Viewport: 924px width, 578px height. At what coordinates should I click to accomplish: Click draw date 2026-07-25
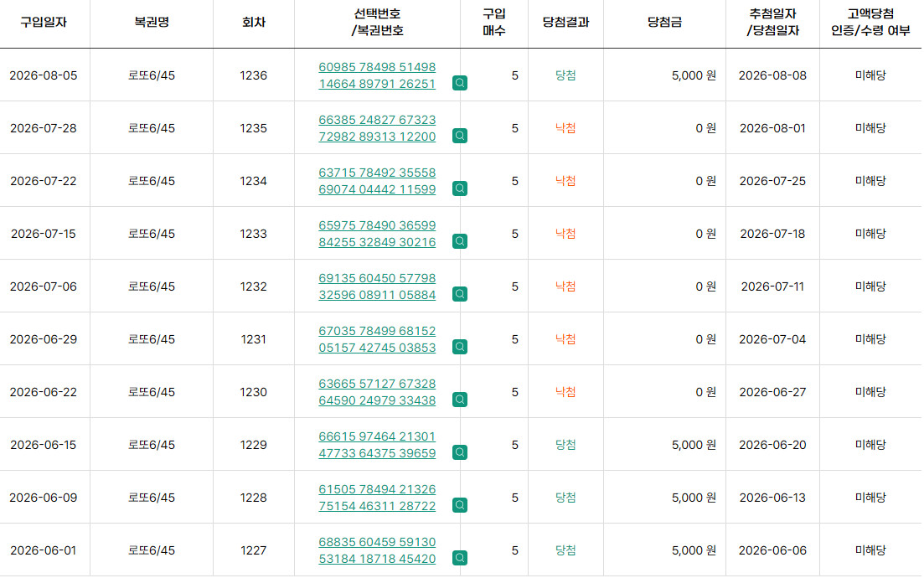coord(772,181)
